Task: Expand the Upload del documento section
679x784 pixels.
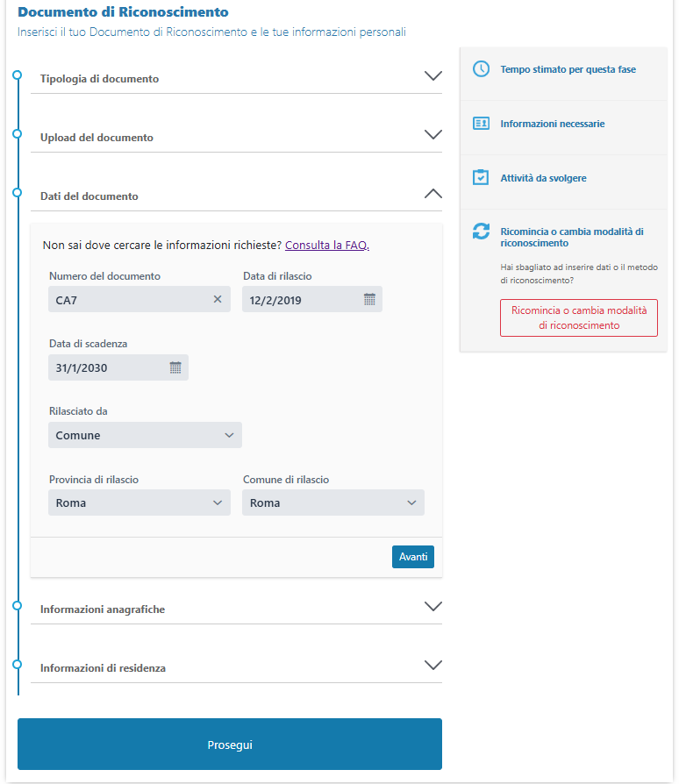Action: point(432,135)
